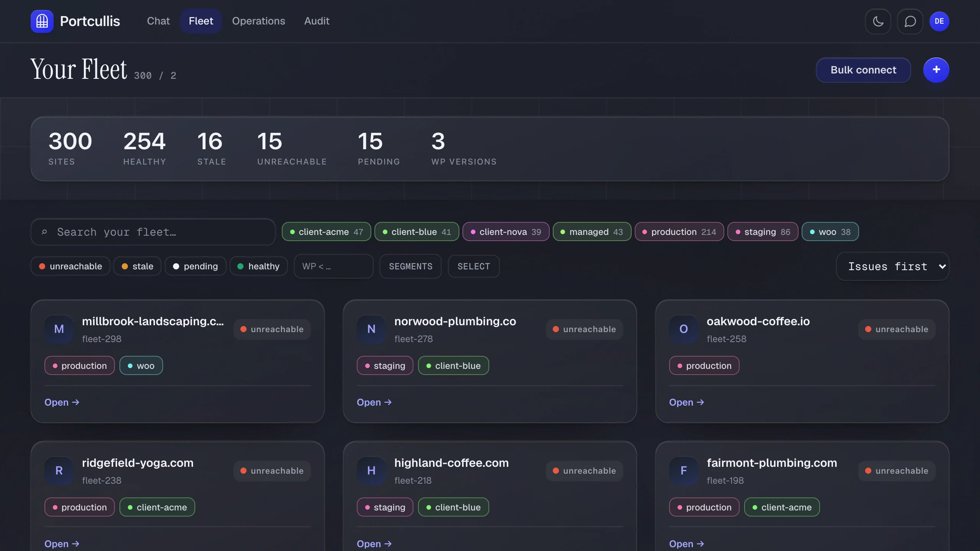Click the 15 UNREACHABLE stat
This screenshot has width=980, height=551.
292,148
